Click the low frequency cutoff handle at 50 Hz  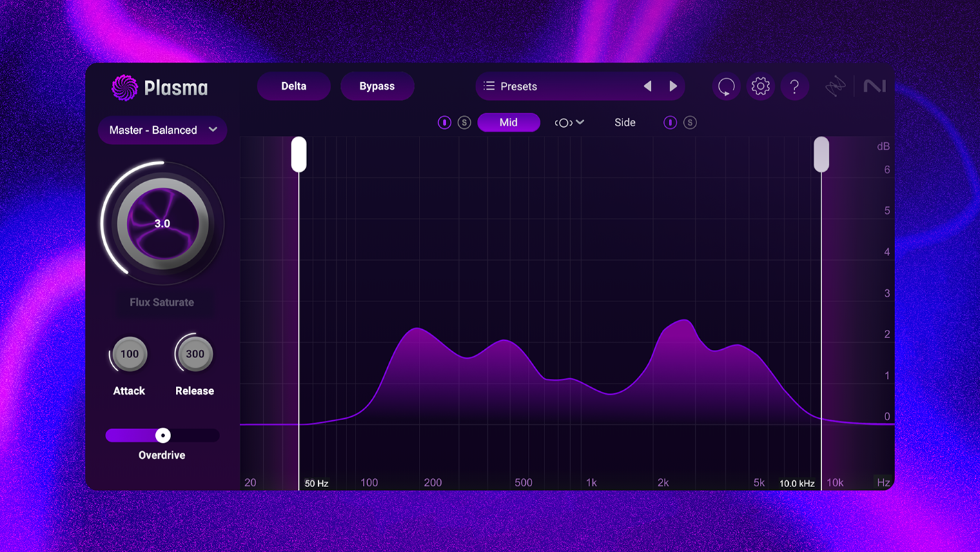(299, 154)
